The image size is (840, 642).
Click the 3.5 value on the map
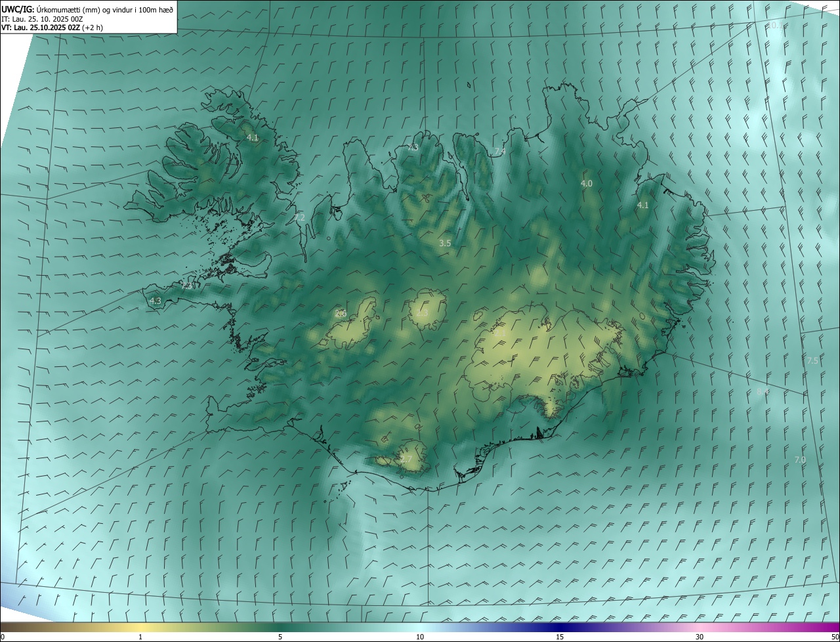point(445,244)
